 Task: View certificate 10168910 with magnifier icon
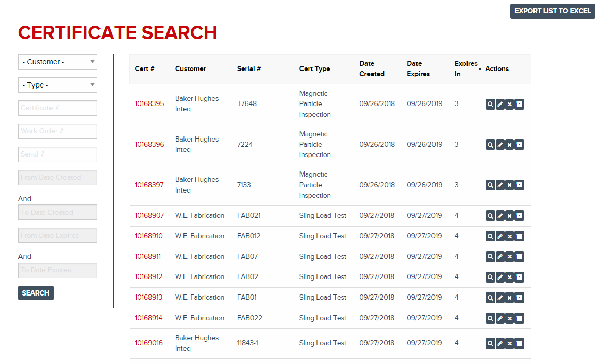pyautogui.click(x=490, y=236)
